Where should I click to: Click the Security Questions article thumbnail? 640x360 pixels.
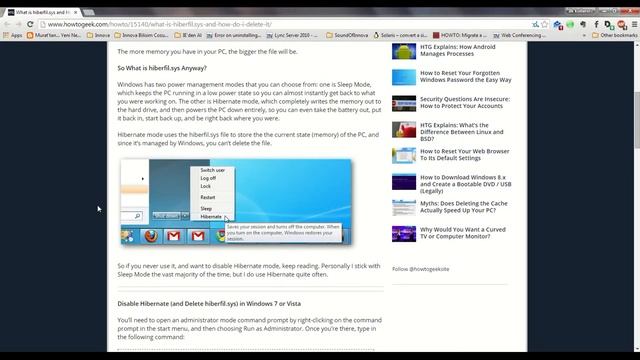pos(404,103)
